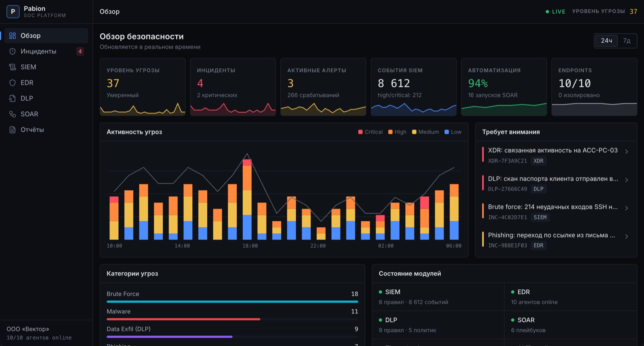Image resolution: width=644 pixels, height=346 pixels.
Task: Click the Инциденты shield icon
Action: pyautogui.click(x=12, y=51)
